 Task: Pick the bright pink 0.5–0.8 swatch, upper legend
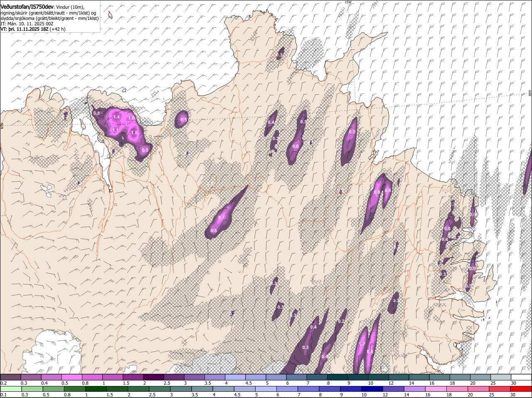click(x=71, y=377)
